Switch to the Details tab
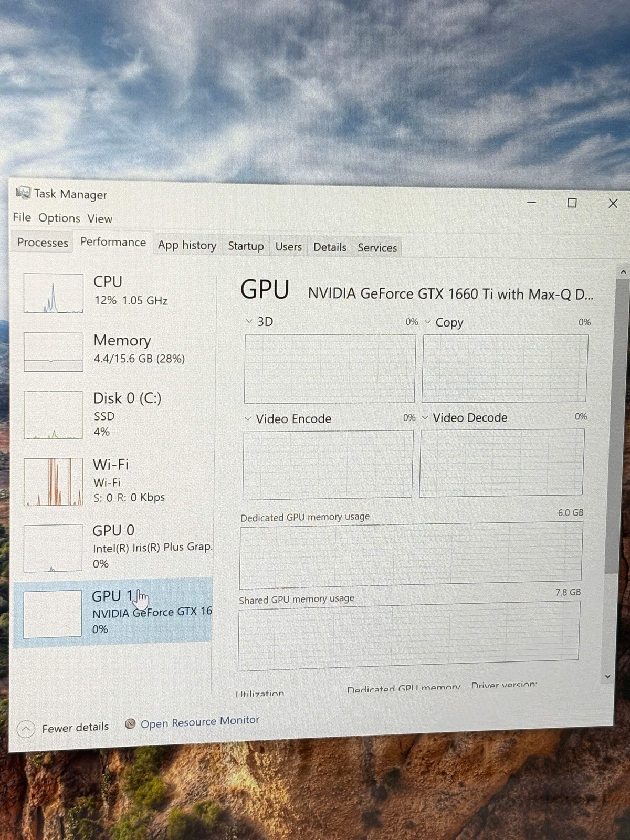The height and width of the screenshot is (840, 630). 330,247
